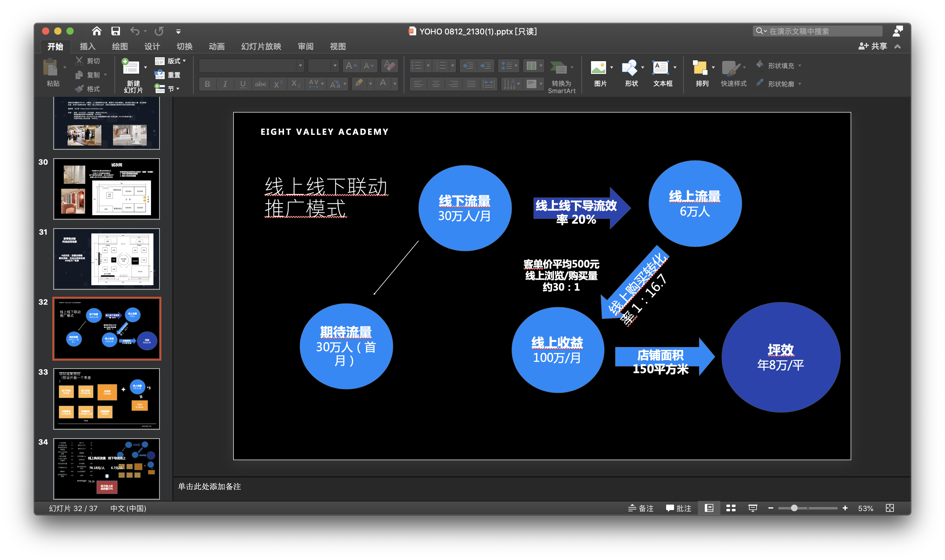Click the 粘贴 paste icon
The width and height of the screenshot is (945, 560).
[51, 68]
